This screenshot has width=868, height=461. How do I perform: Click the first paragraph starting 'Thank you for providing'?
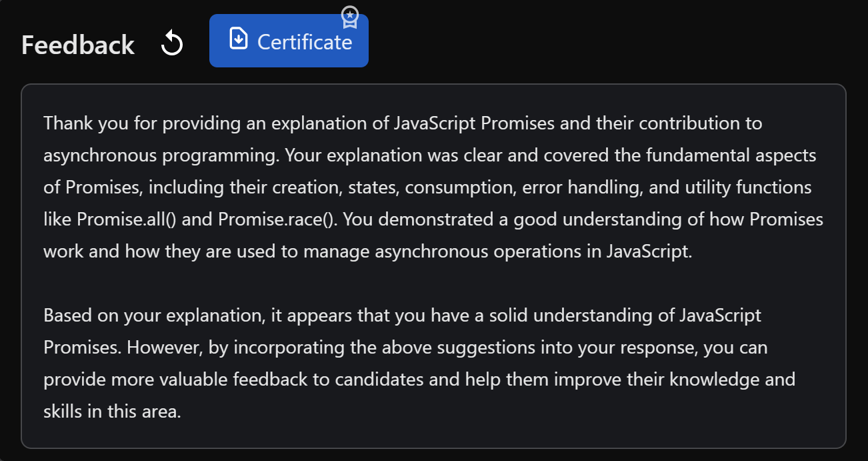coord(433,187)
